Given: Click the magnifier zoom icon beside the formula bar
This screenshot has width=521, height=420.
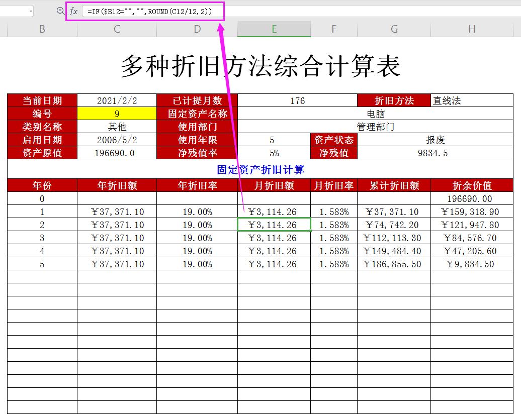Looking at the screenshot, I should pyautogui.click(x=61, y=11).
